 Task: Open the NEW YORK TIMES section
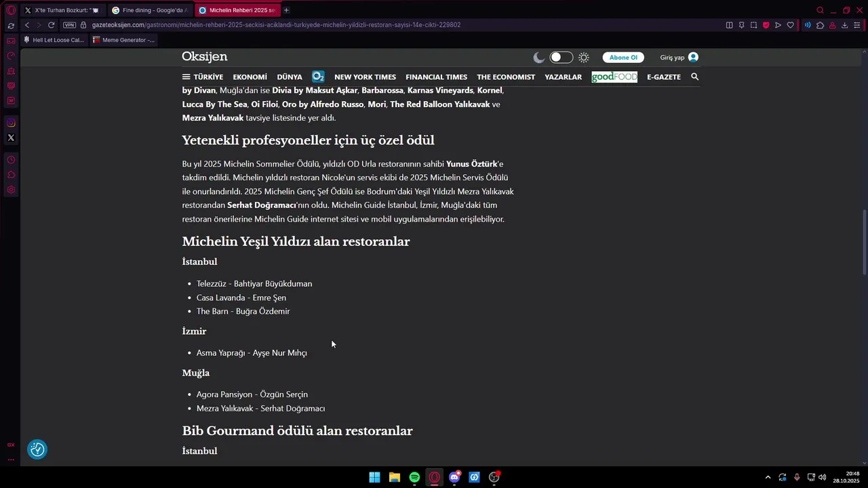(x=365, y=77)
